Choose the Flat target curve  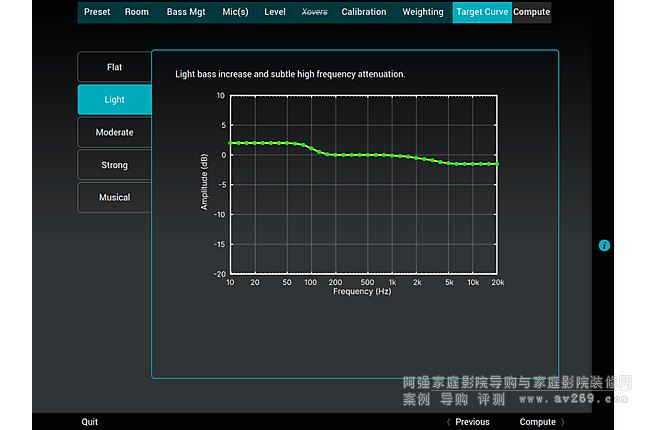[115, 67]
